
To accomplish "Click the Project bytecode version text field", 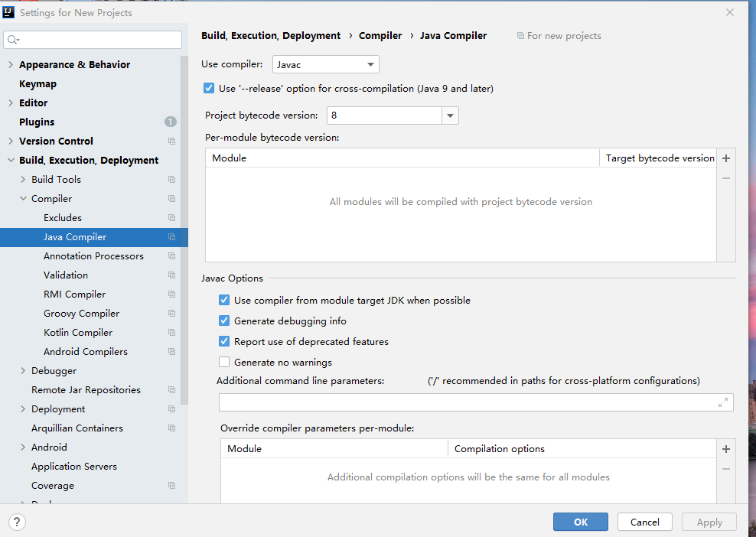I will click(384, 116).
